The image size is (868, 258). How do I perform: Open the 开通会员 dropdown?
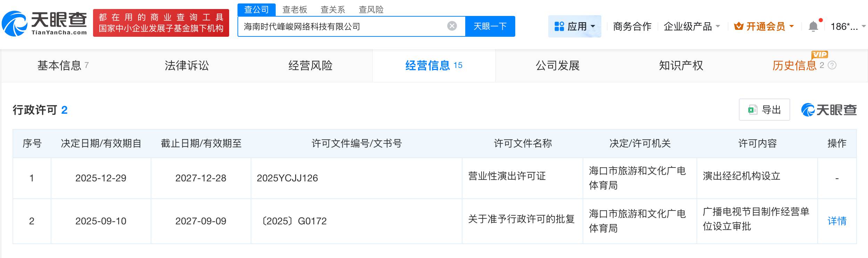[792, 26]
